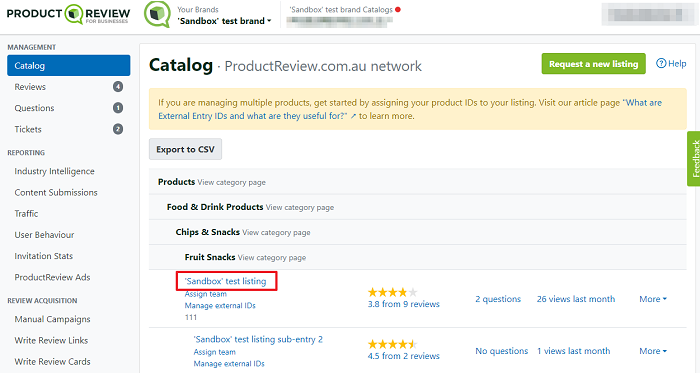Image resolution: width=700 pixels, height=373 pixels.
Task: Open Manual Campaigns page
Action: 52,319
